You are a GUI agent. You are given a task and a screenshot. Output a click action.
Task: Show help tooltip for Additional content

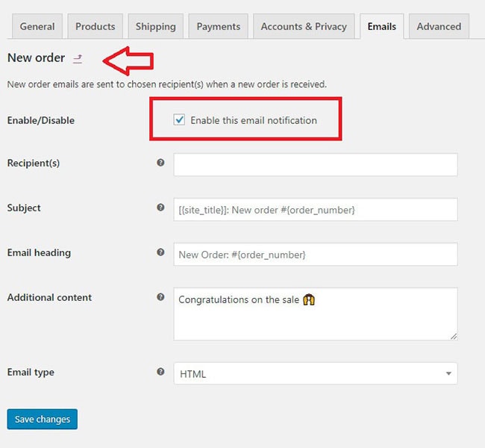pos(160,297)
